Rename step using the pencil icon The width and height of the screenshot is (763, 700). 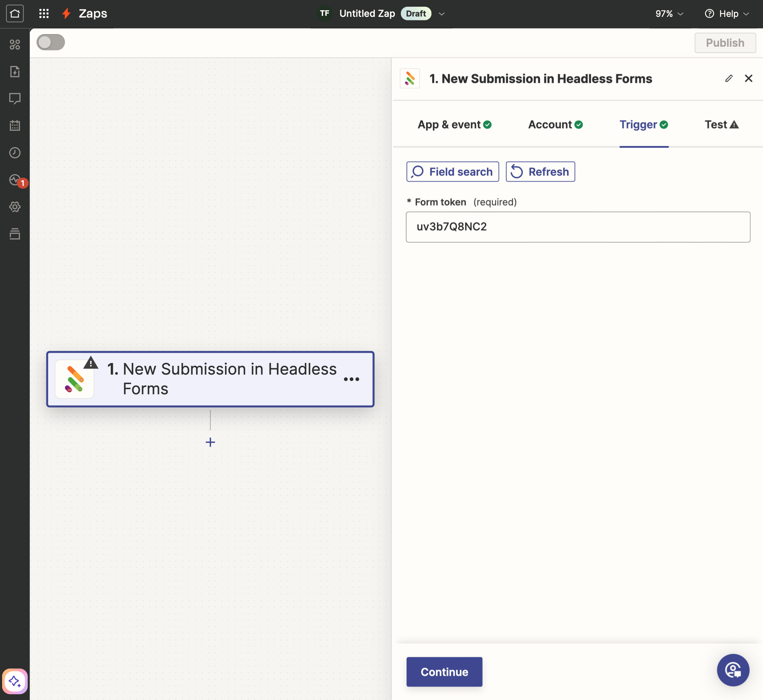[x=729, y=78]
